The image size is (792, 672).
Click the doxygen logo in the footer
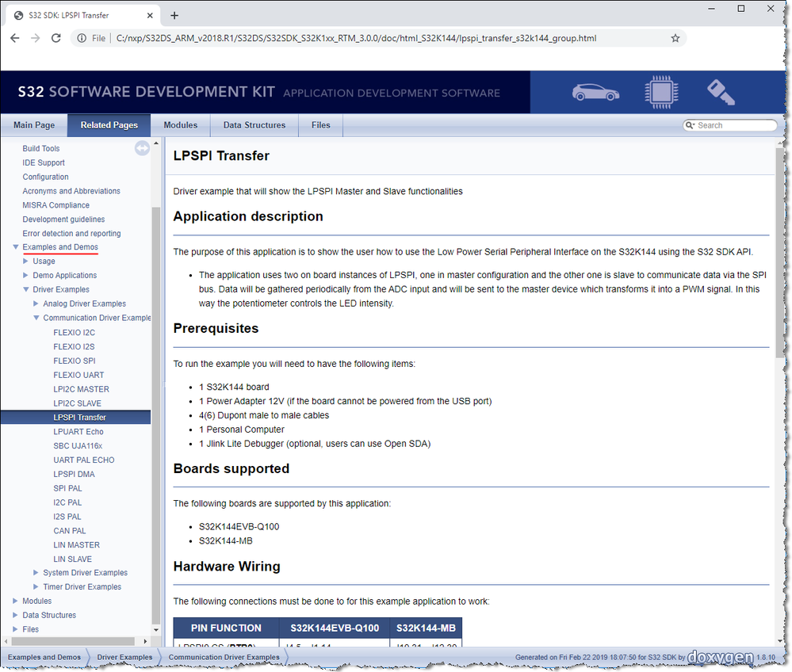tap(721, 657)
